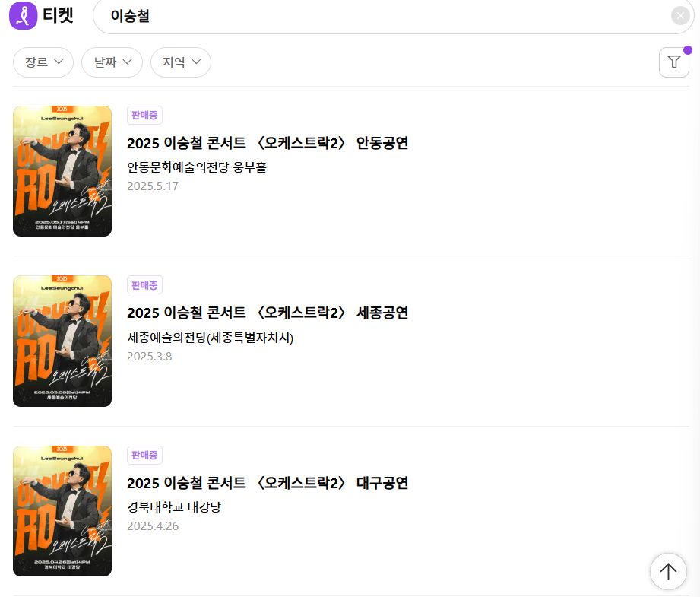Click 판매중 badge on the 세종공연 listing

point(144,285)
